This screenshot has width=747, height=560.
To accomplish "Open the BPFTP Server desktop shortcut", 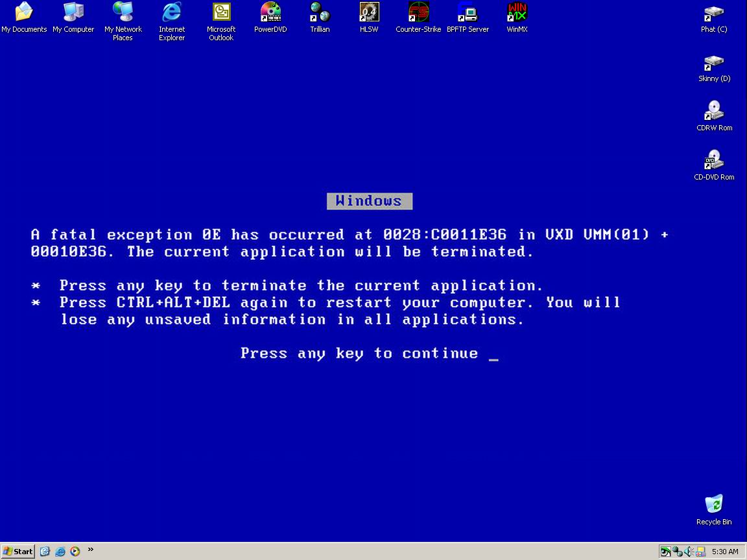I will coord(468,17).
